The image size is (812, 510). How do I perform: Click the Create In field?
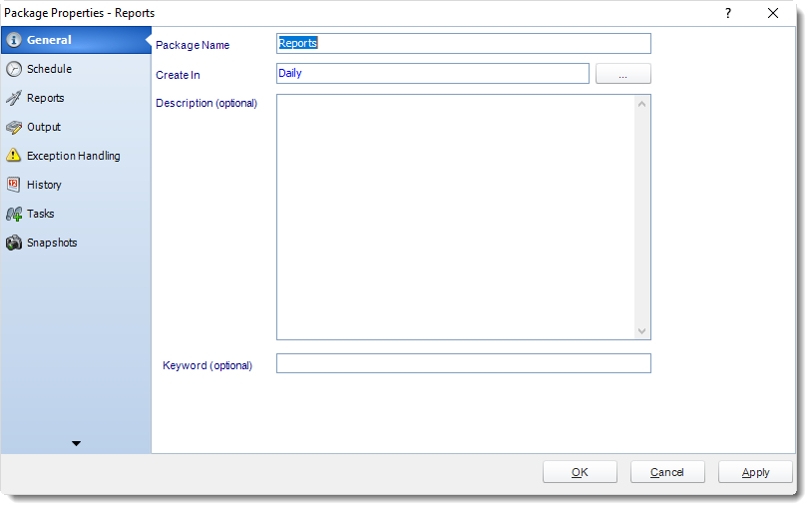coord(432,73)
